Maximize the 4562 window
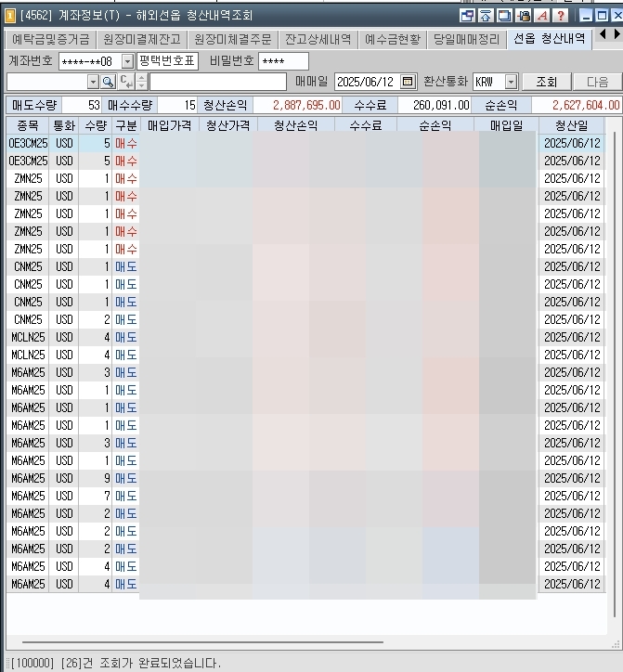 tap(602, 16)
